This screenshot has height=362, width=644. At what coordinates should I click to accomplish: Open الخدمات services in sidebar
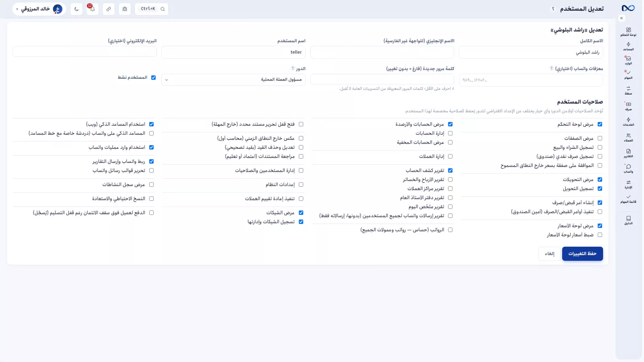[x=628, y=121]
